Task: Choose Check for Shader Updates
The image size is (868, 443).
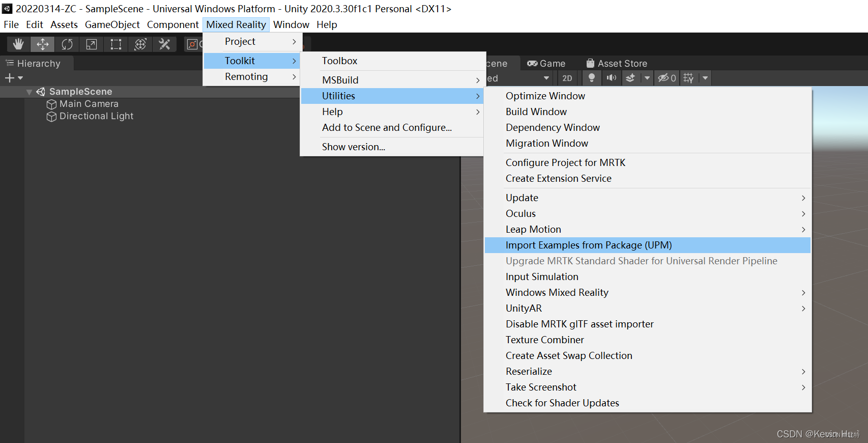Action: click(x=648, y=403)
